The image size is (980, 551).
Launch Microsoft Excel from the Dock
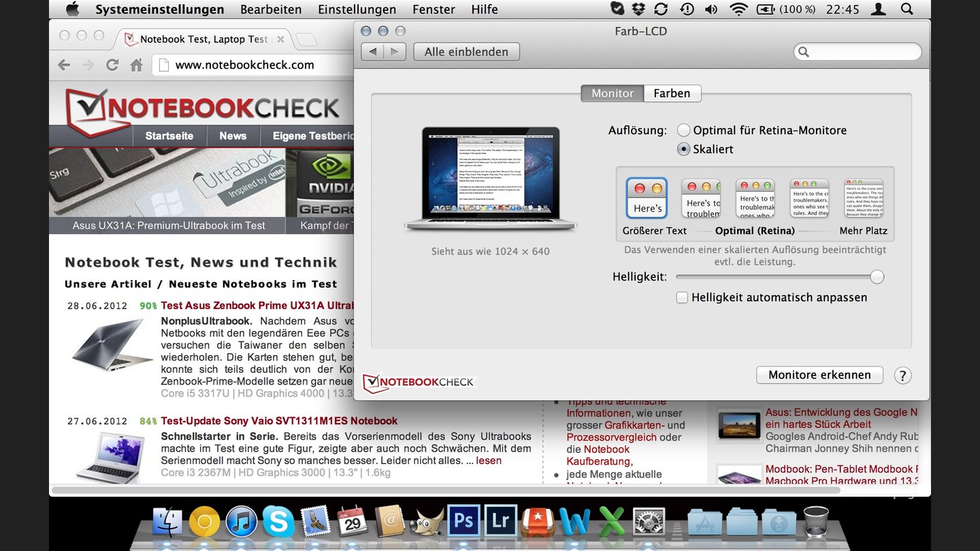612,522
